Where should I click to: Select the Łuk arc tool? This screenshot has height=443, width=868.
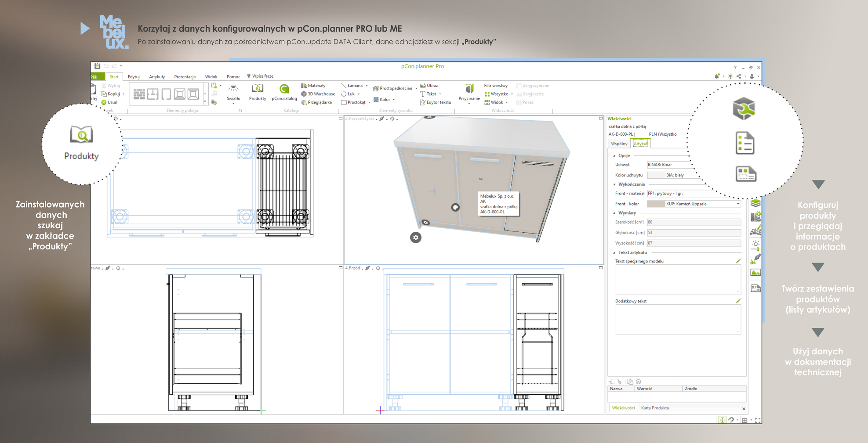348,94
